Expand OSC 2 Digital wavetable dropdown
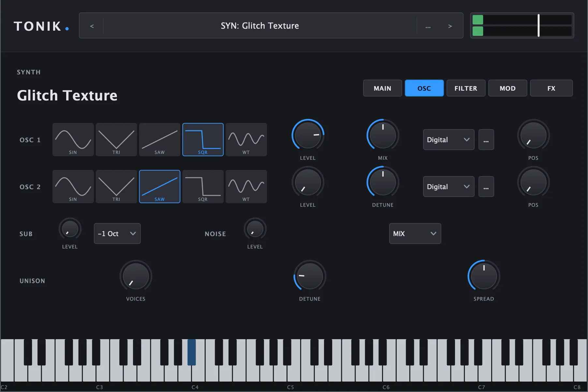This screenshot has width=588, height=392. pyautogui.click(x=448, y=187)
